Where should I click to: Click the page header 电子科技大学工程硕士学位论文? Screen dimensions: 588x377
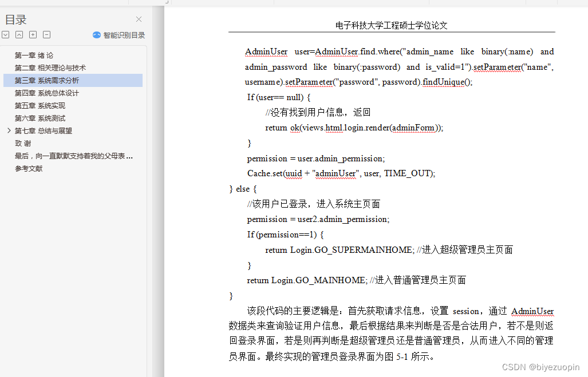coord(392,26)
